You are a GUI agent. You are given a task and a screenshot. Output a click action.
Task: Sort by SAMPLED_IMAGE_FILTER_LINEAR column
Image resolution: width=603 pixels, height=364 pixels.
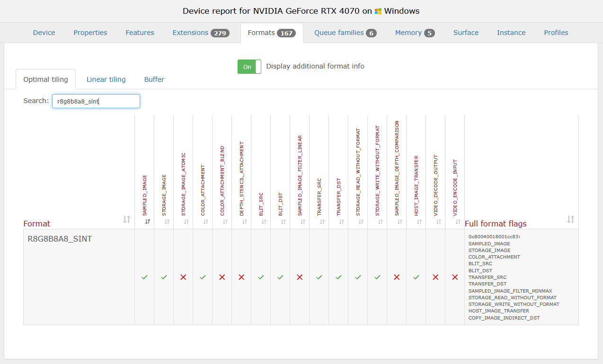coord(302,221)
